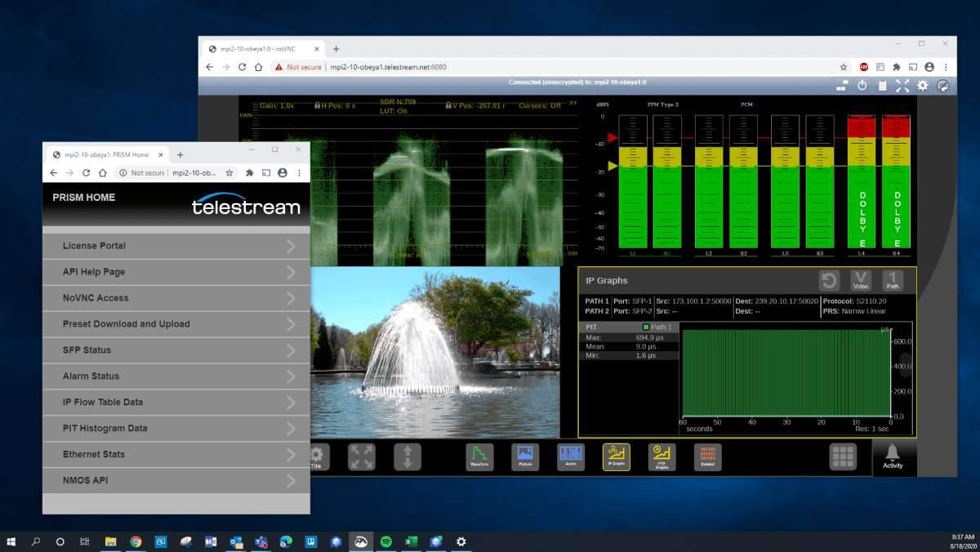Show the Activity bell panel
Screen dimensions: 980x552
893,456
